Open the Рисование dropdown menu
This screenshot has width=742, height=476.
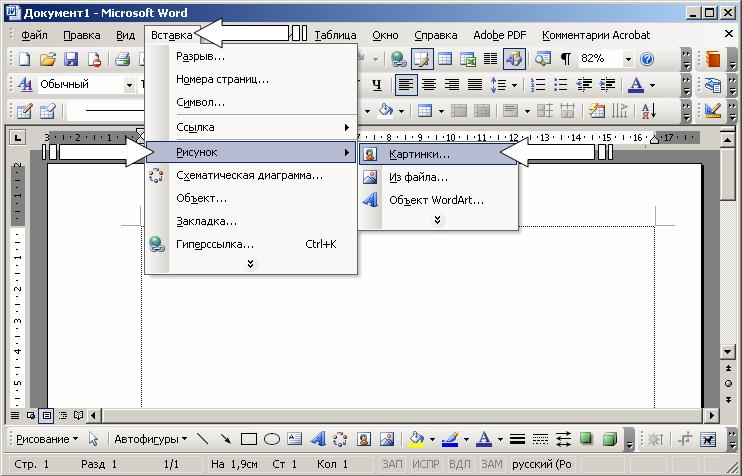46,439
